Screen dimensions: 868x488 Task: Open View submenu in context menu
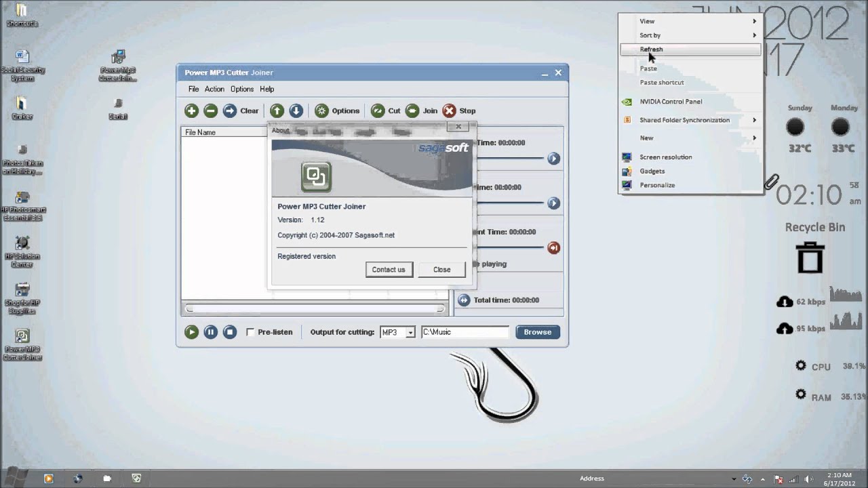click(690, 21)
